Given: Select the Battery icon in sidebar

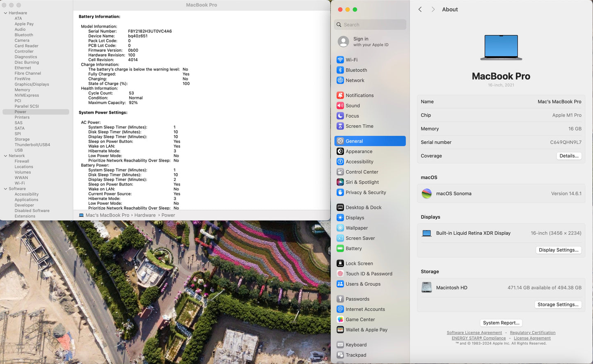Looking at the screenshot, I should click(340, 248).
